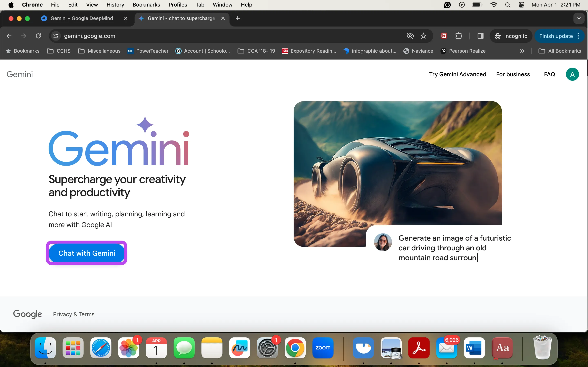Click Try Gemini Advanced
Image resolution: width=588 pixels, height=367 pixels.
click(x=458, y=74)
